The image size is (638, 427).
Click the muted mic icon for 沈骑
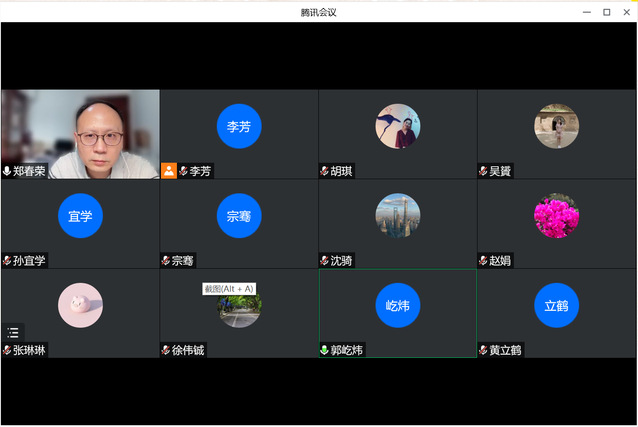pos(325,260)
